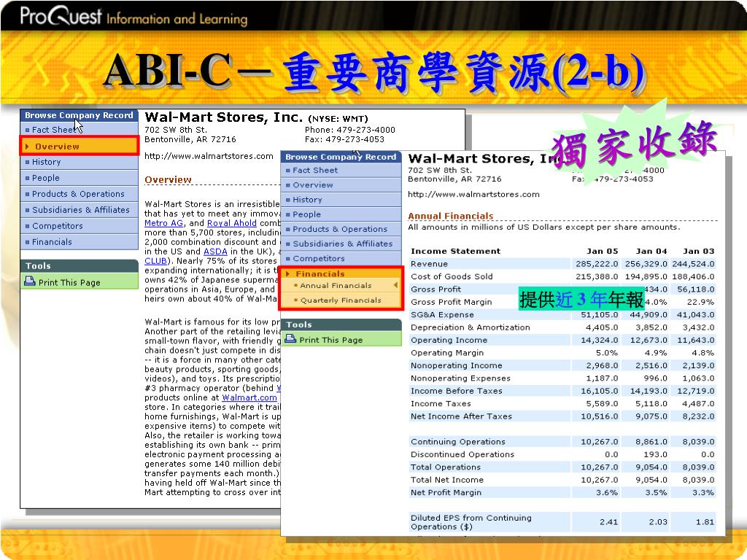
Task: Go to Products & Operations in left sidebar
Action: click(x=78, y=194)
